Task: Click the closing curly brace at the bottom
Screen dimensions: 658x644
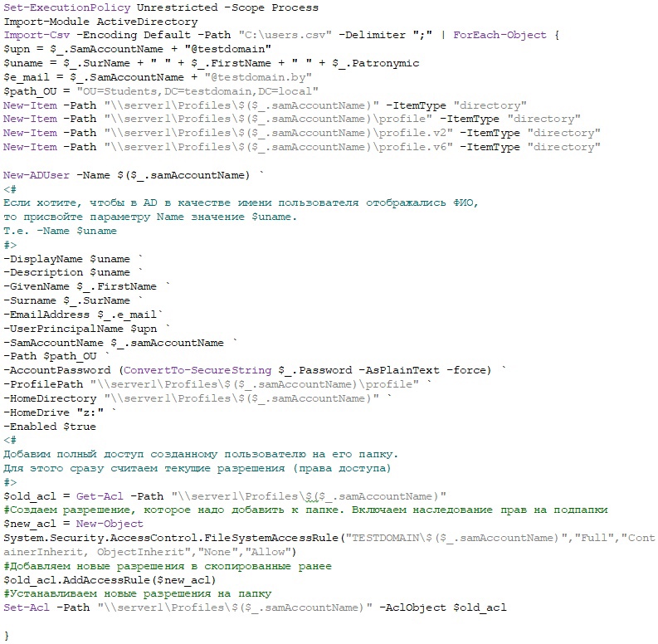Action: point(7,636)
